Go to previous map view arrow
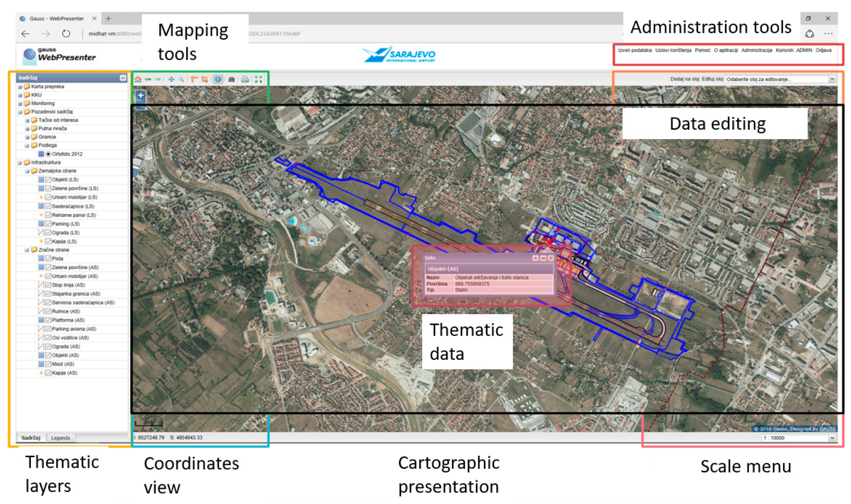The width and height of the screenshot is (851, 504). coord(148,80)
